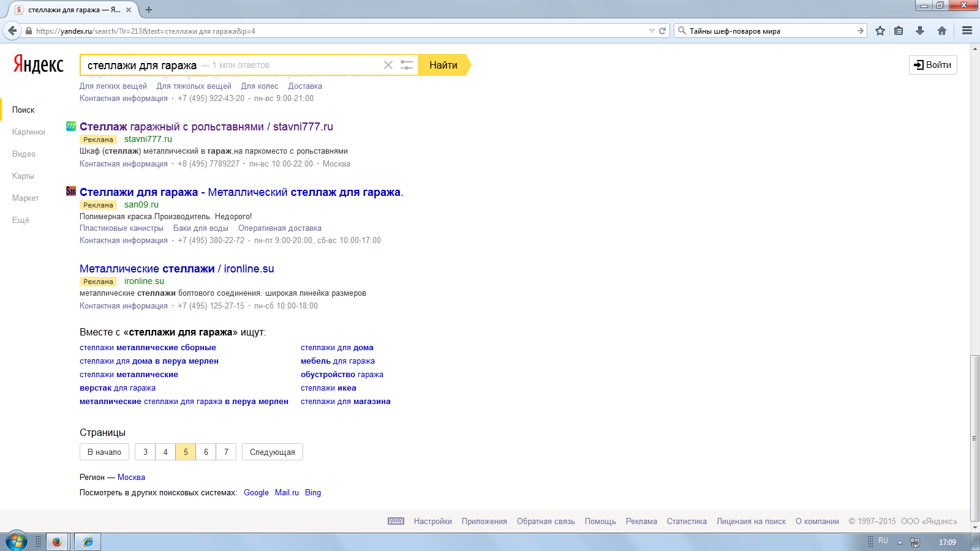Switch to Картинки in sidebar

(29, 132)
